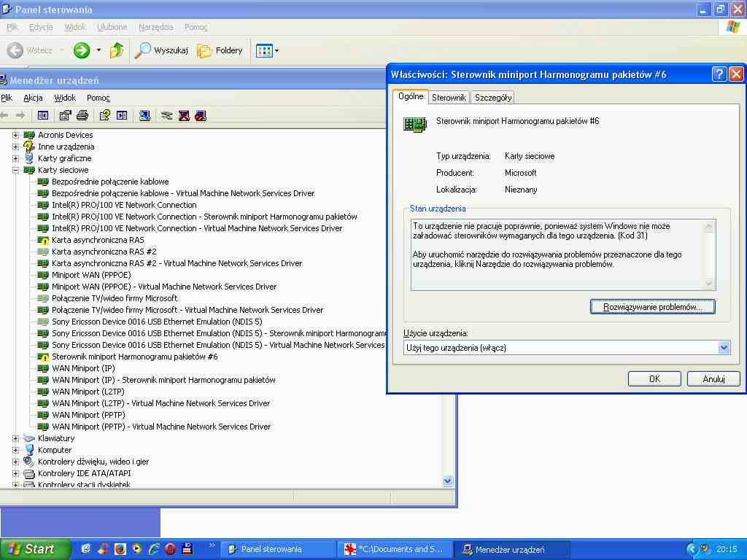The image size is (747, 560).
Task: Click Scan for hardware changes icon
Action: tap(145, 115)
